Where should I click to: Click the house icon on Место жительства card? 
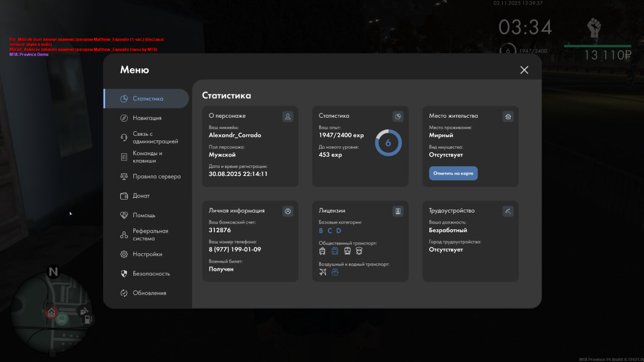508,117
